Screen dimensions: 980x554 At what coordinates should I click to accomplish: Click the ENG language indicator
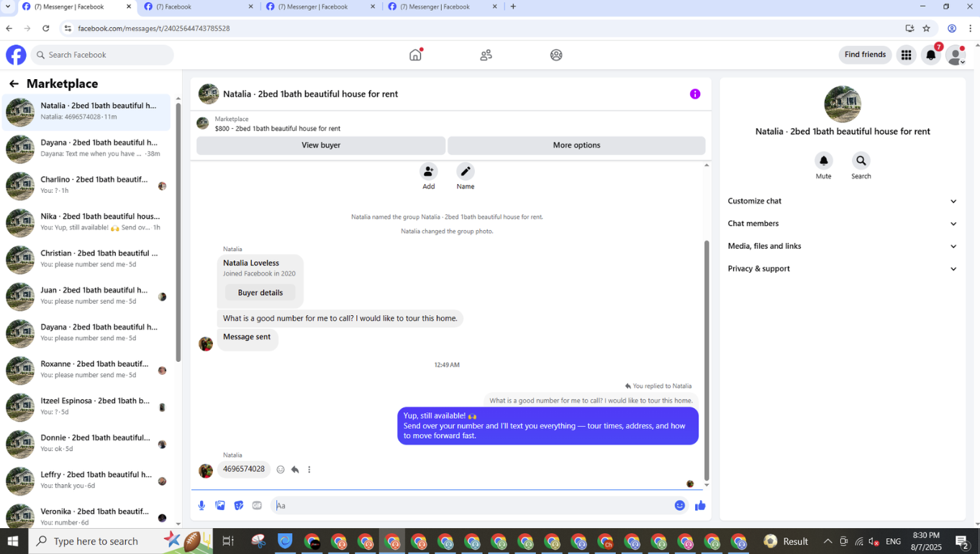(894, 542)
